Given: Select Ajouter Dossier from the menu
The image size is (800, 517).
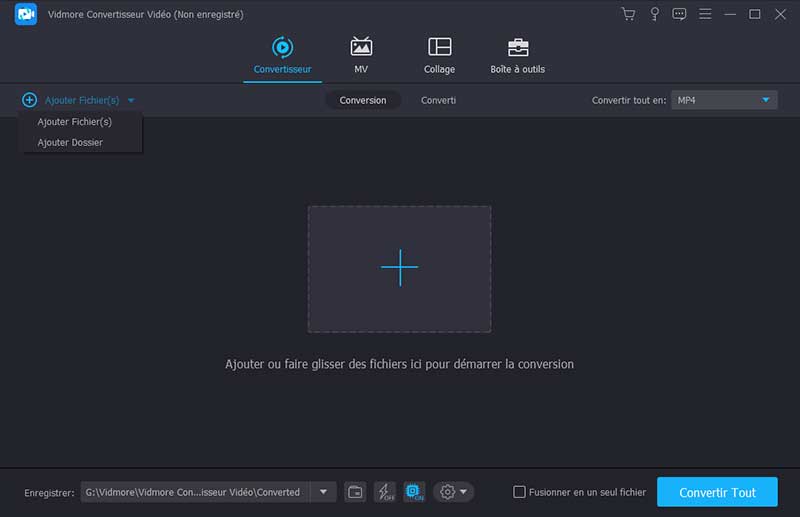Looking at the screenshot, I should tap(70, 142).
